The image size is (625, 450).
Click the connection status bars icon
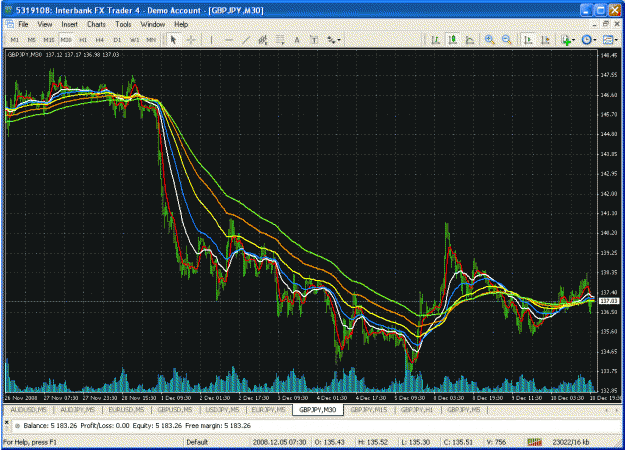(535, 442)
